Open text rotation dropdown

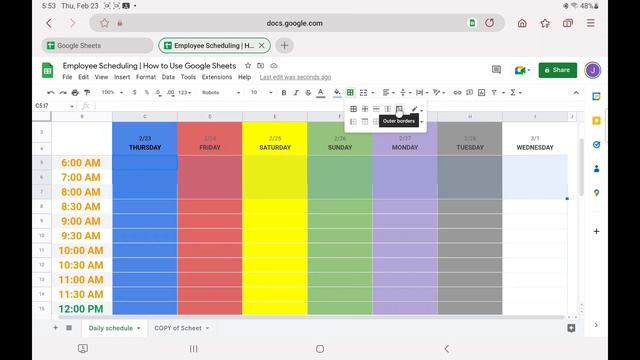[439, 93]
